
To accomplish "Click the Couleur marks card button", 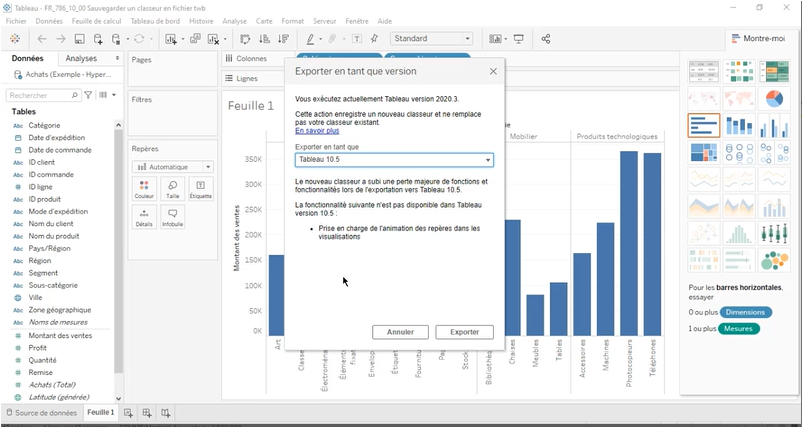I will click(x=145, y=189).
